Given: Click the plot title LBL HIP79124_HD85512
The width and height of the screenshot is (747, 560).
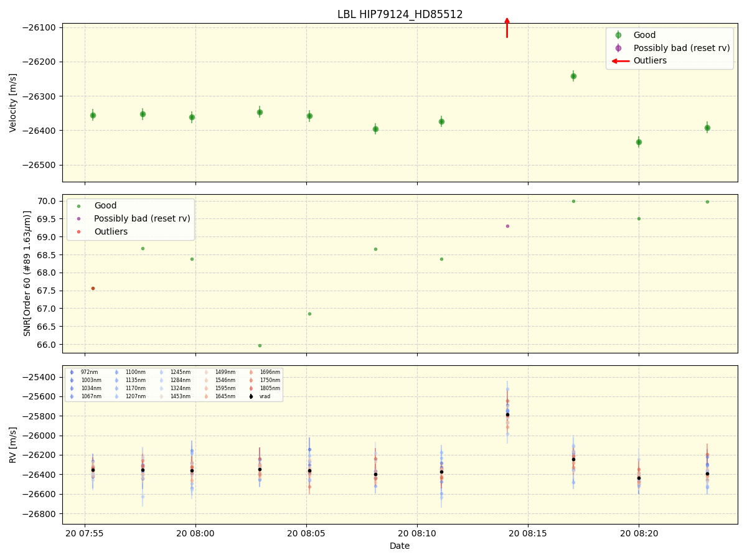Looking at the screenshot, I should point(400,14).
